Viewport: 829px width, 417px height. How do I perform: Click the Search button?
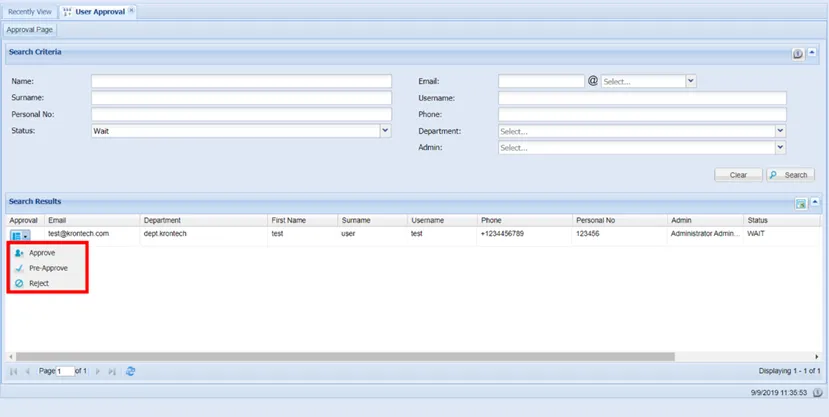(x=790, y=175)
